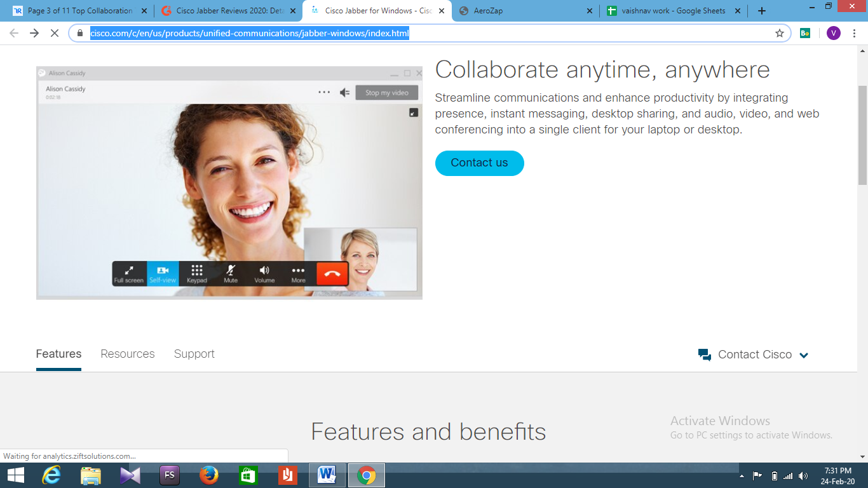Open Microsoft Word from taskbar
868x488 pixels.
click(327, 475)
